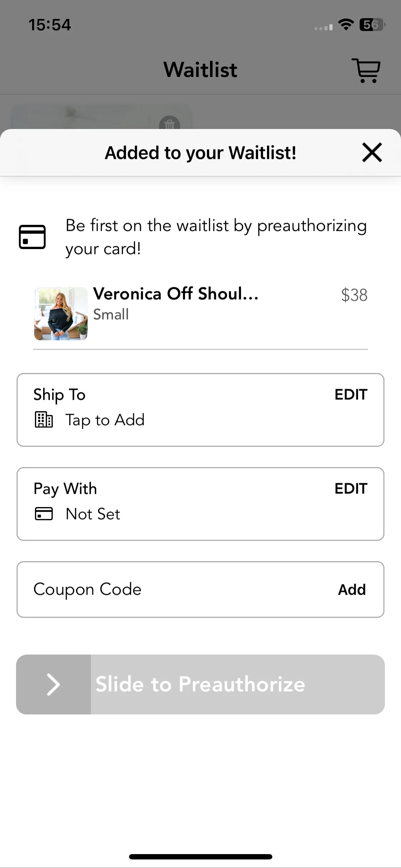Image resolution: width=401 pixels, height=868 pixels.
Task: Tap the trash icon behind the sheet
Action: click(x=170, y=123)
